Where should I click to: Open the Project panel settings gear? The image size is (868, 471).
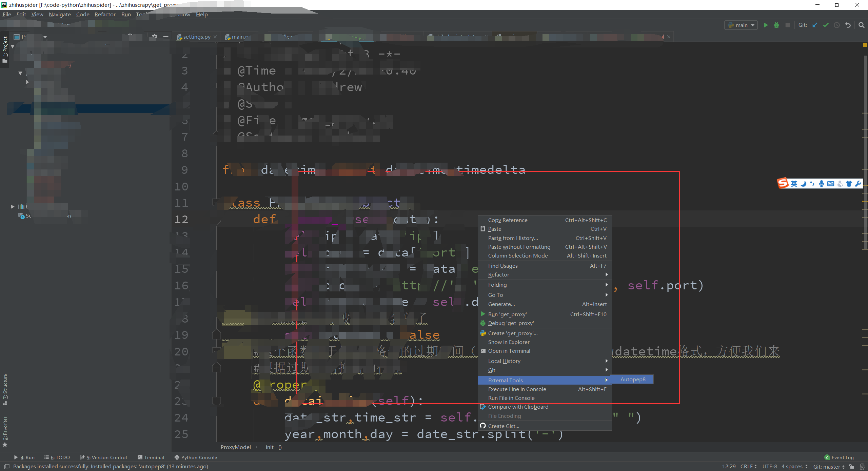[154, 37]
